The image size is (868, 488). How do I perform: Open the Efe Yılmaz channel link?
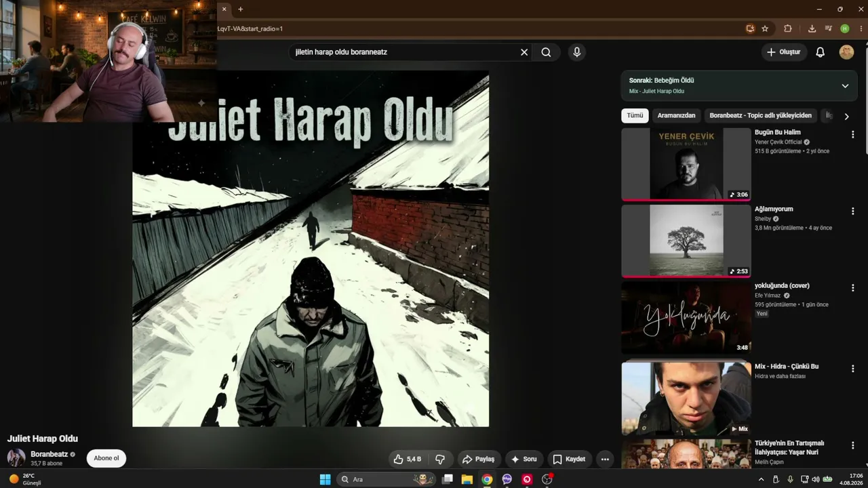[x=768, y=296]
